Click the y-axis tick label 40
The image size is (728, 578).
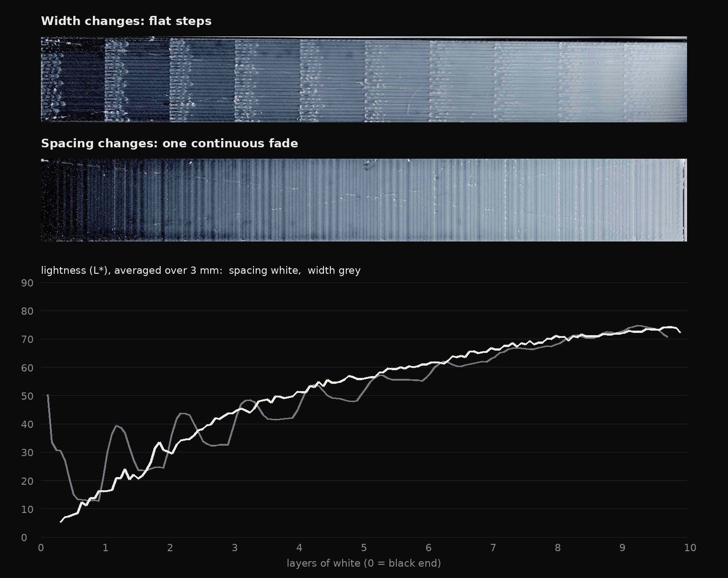click(x=27, y=425)
